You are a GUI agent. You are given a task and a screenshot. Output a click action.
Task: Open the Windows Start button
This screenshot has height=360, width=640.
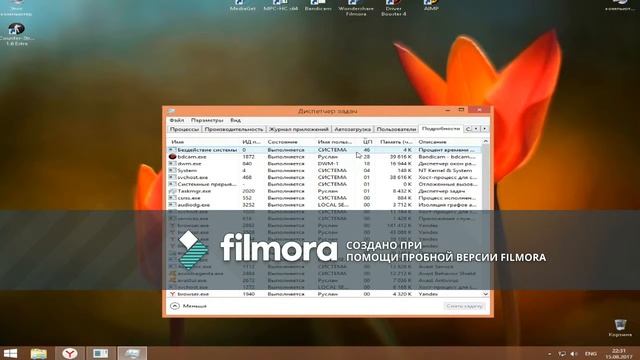coord(10,353)
